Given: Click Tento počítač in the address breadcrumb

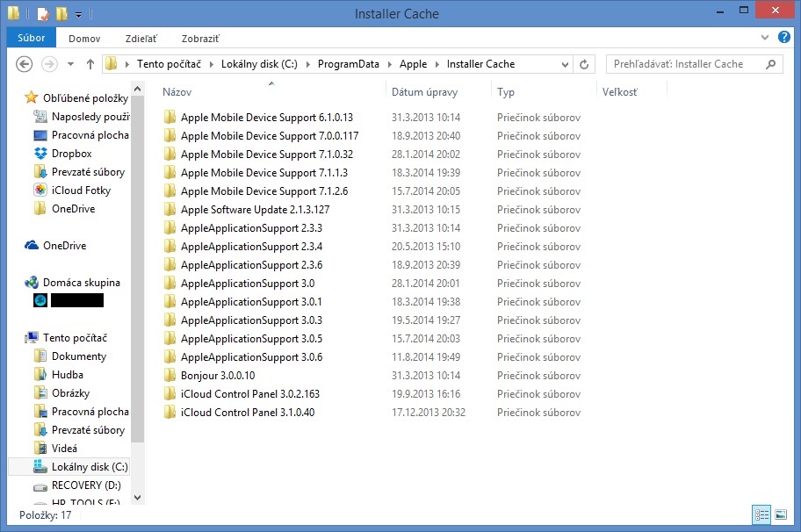Looking at the screenshot, I should tap(169, 64).
